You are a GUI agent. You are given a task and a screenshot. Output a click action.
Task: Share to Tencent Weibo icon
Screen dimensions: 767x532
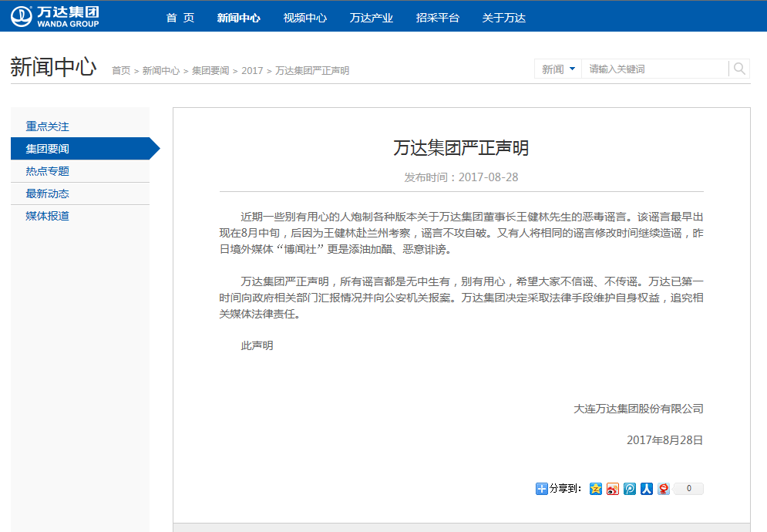pos(630,489)
